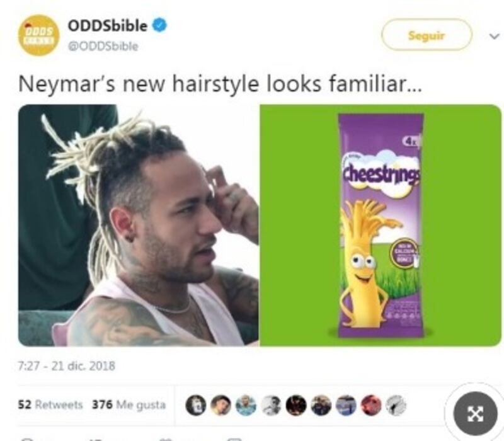This screenshot has width=504, height=441.
Task: Open the tweet options chevron menu
Action: 495,36
